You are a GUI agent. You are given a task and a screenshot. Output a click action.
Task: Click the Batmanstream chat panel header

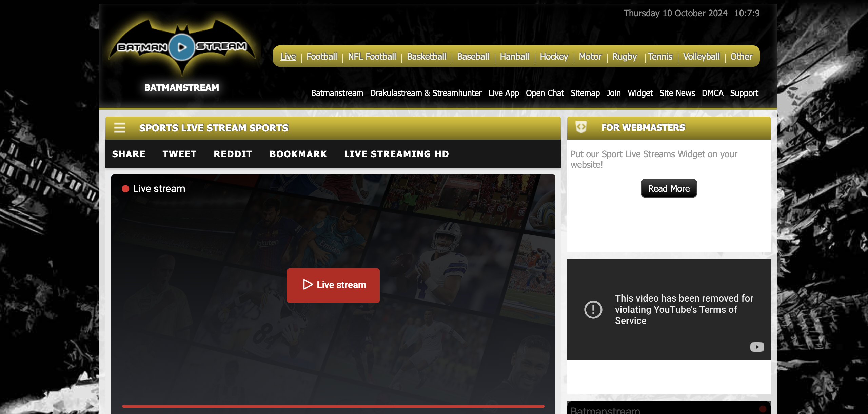click(669, 408)
